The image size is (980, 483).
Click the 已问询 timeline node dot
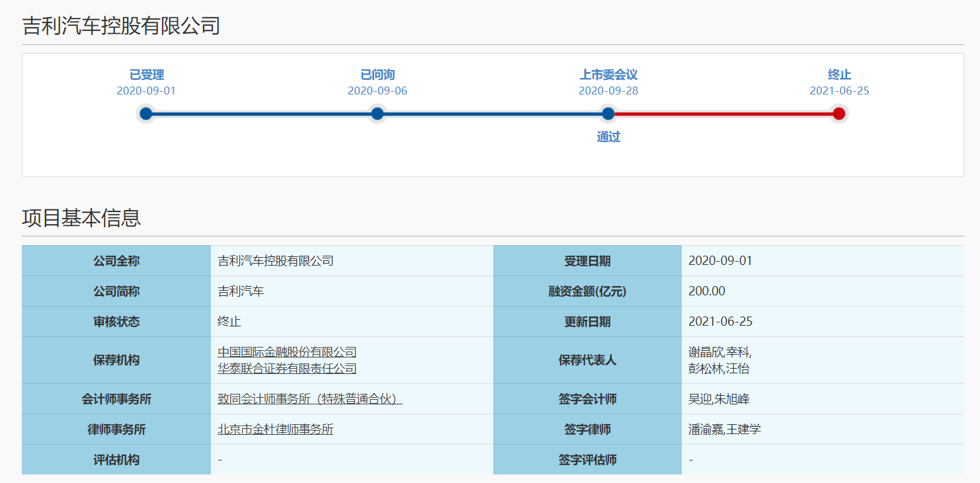coord(378,114)
